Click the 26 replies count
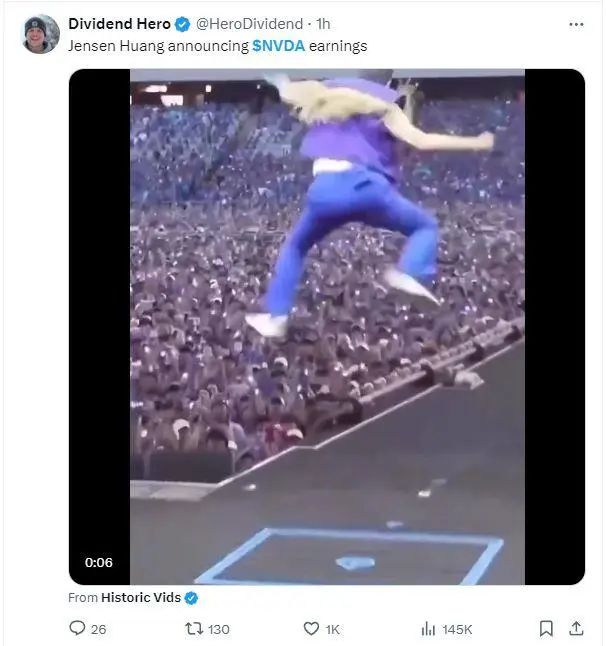606x646 pixels. 98,629
